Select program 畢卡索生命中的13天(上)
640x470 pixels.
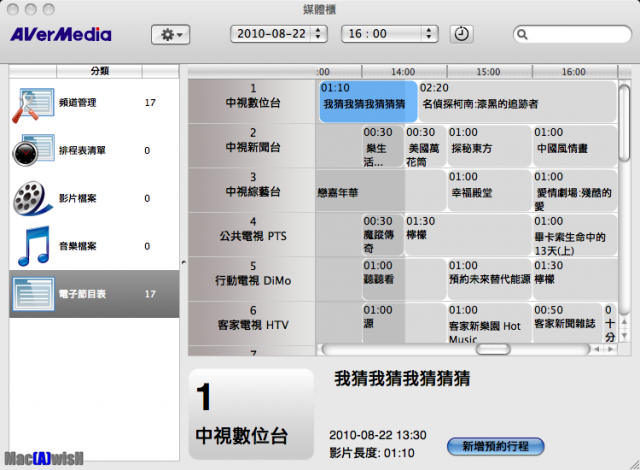coord(575,235)
